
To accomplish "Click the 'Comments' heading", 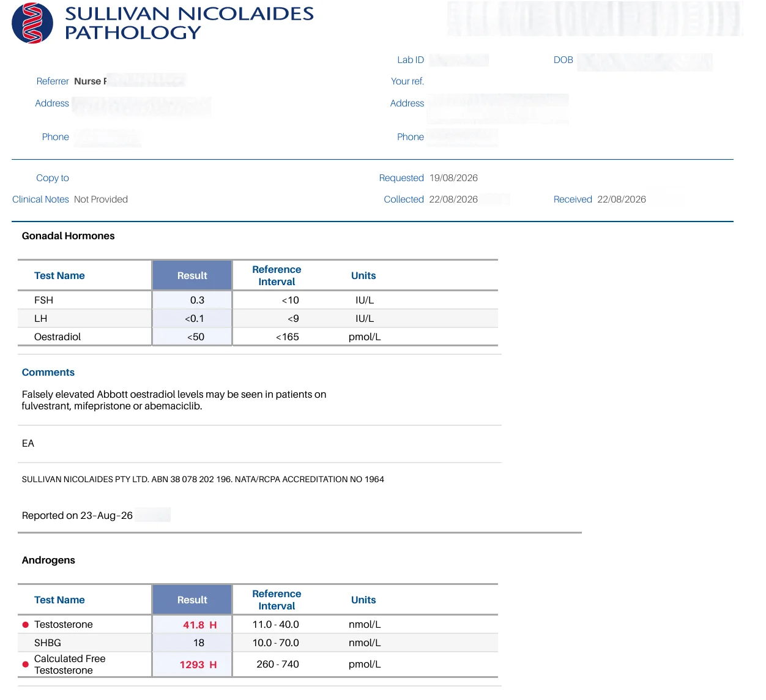I will pyautogui.click(x=48, y=373).
